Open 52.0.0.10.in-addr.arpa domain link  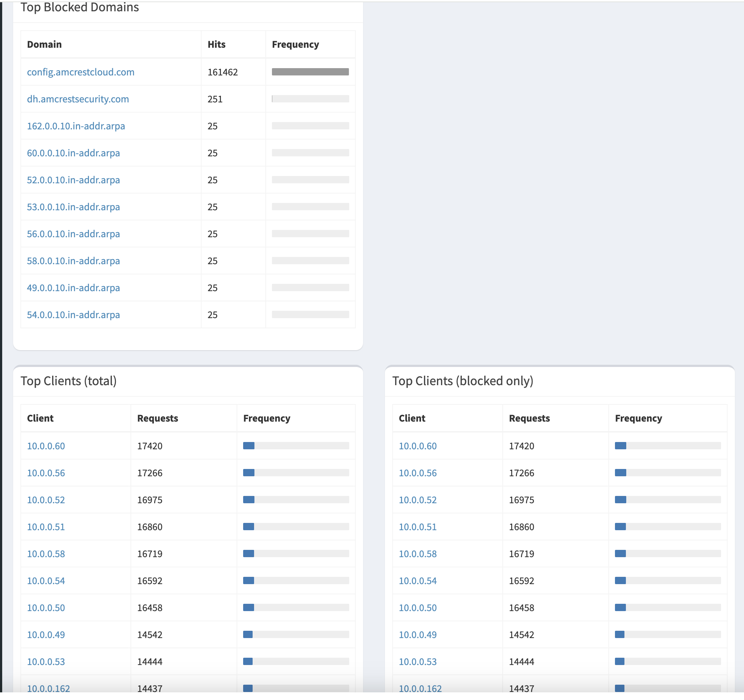[x=73, y=180]
